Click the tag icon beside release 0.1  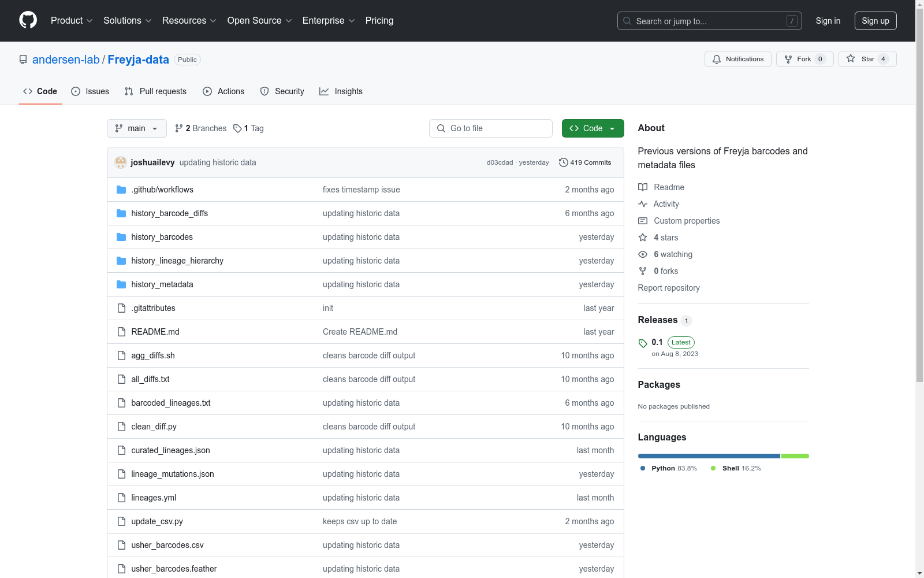click(x=643, y=343)
